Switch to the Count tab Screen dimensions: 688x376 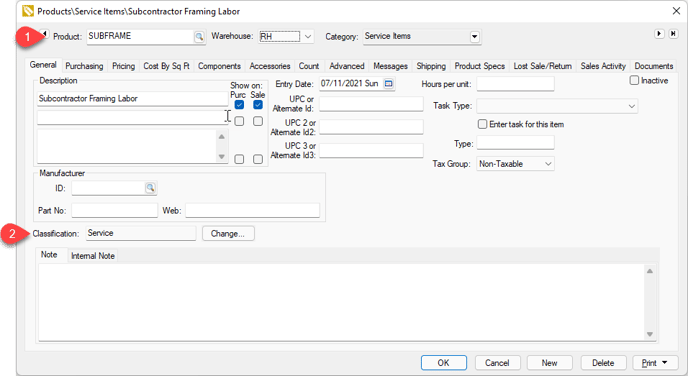coord(309,66)
